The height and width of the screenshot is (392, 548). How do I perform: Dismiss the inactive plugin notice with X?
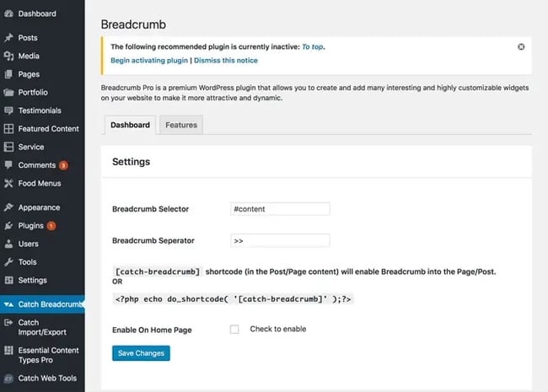tap(521, 47)
